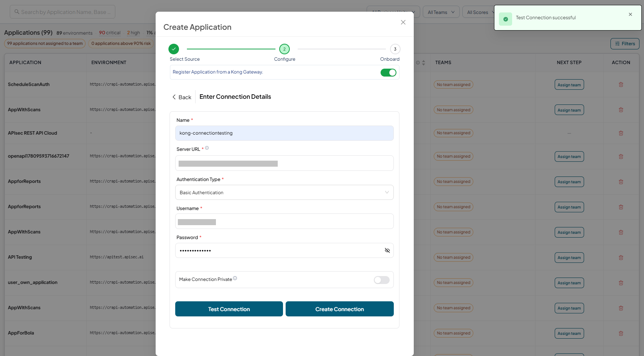This screenshot has width=644, height=356.
Task: Click the green checkmark Select Source step
Action: [174, 49]
